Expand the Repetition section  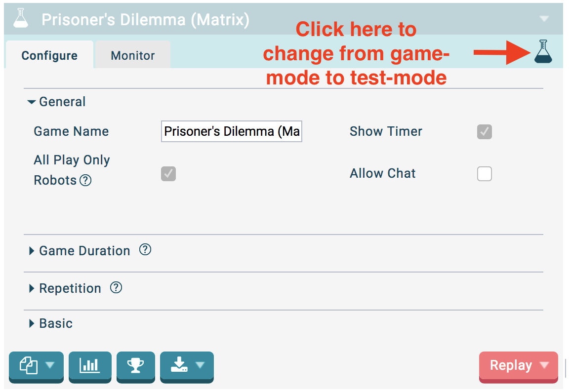65,288
